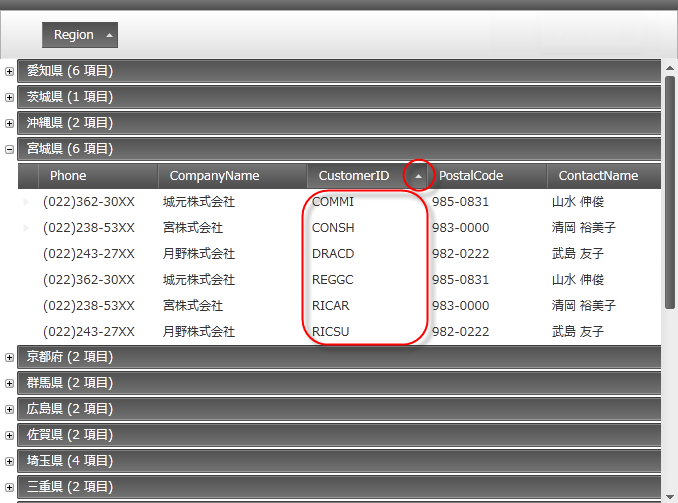
Task: Expand the 茨城県 group row
Action: coord(10,97)
